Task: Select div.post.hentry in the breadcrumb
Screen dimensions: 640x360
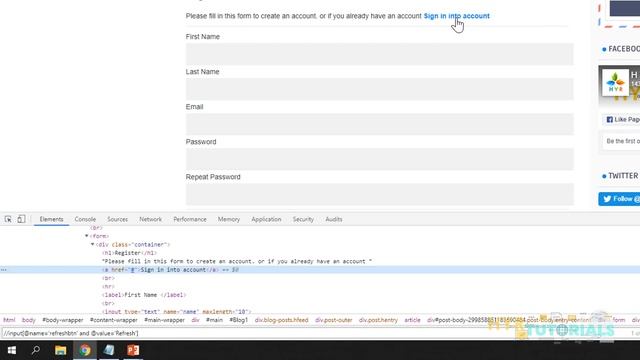Action: pyautogui.click(x=378, y=320)
